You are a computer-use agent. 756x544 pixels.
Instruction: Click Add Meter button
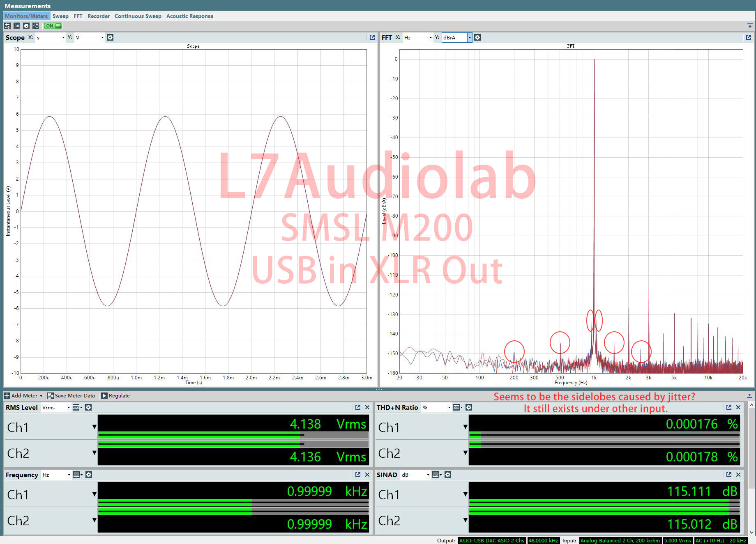pyautogui.click(x=23, y=396)
